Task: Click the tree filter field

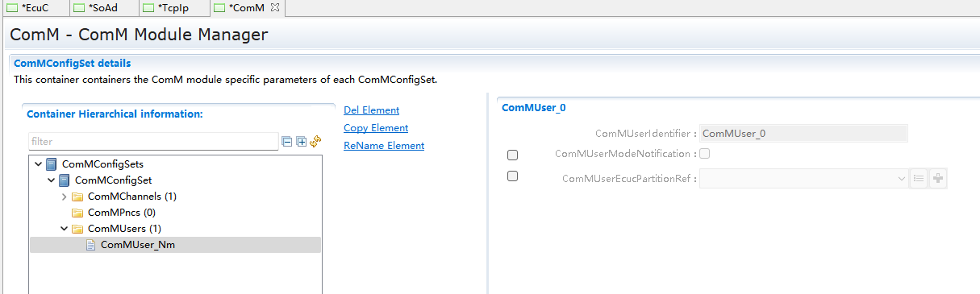Action: pyautogui.click(x=153, y=142)
